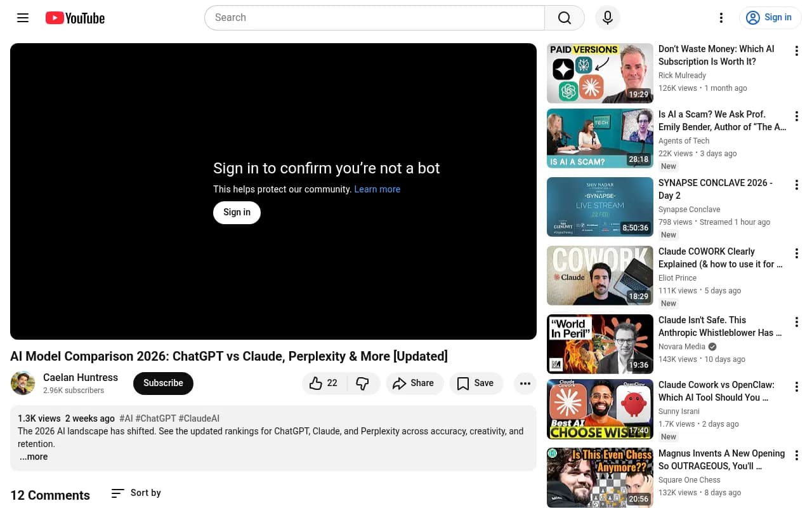
Task: Open options menu for 'Don't Waste Money' video
Action: pos(796,51)
